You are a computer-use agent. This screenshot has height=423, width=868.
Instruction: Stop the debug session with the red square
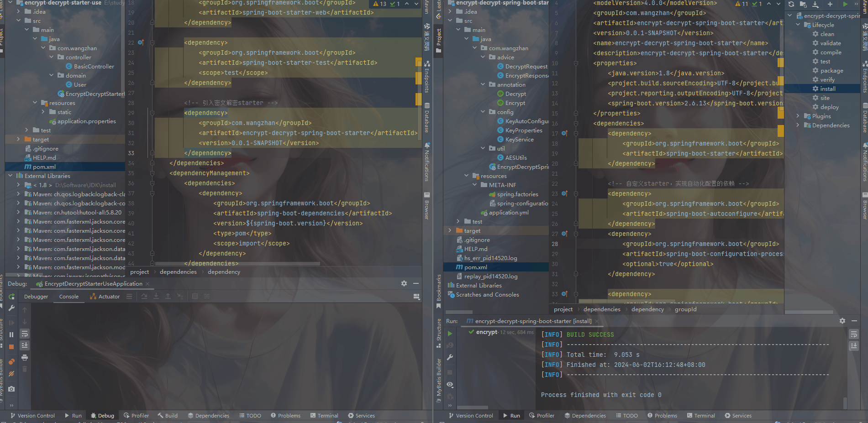pos(11,347)
